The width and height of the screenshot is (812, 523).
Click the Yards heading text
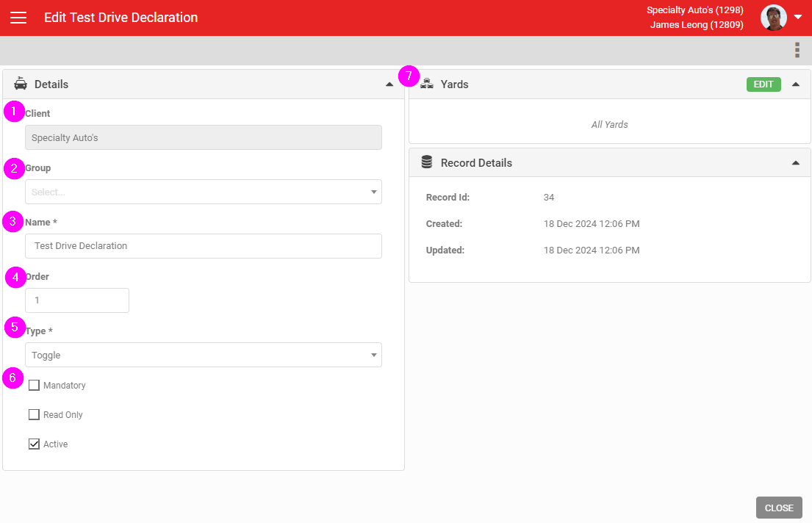(x=454, y=84)
